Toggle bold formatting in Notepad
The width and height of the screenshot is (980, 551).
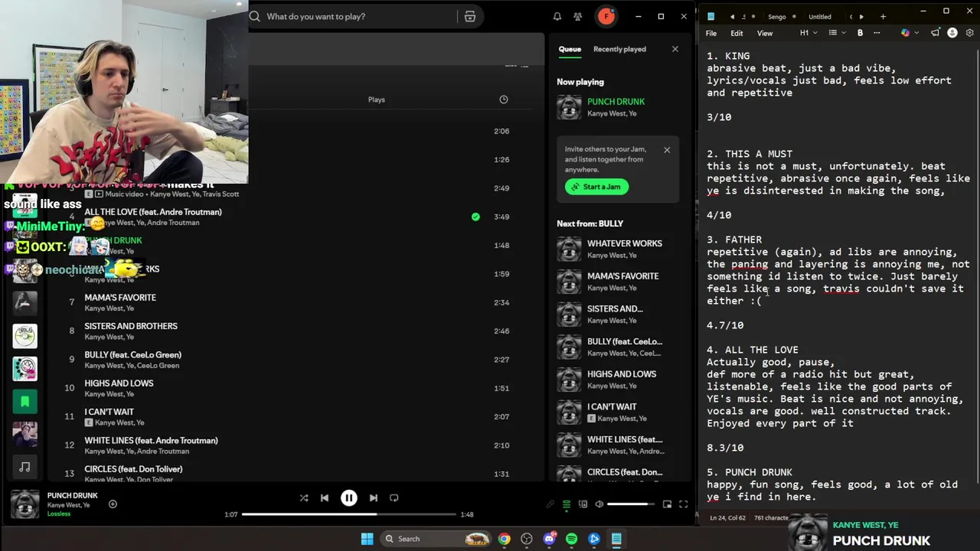coord(860,33)
